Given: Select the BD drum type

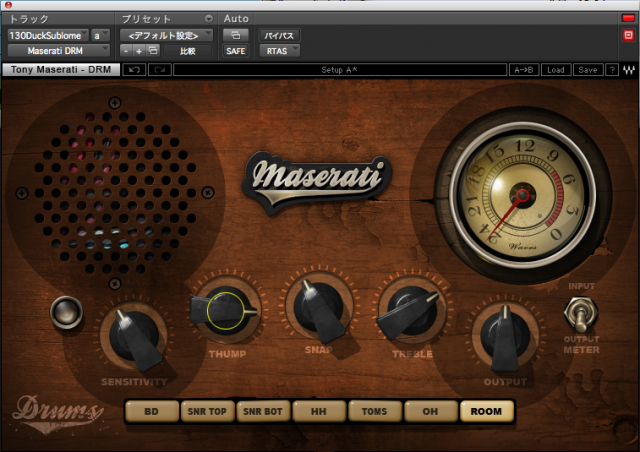Looking at the screenshot, I should 151,411.
